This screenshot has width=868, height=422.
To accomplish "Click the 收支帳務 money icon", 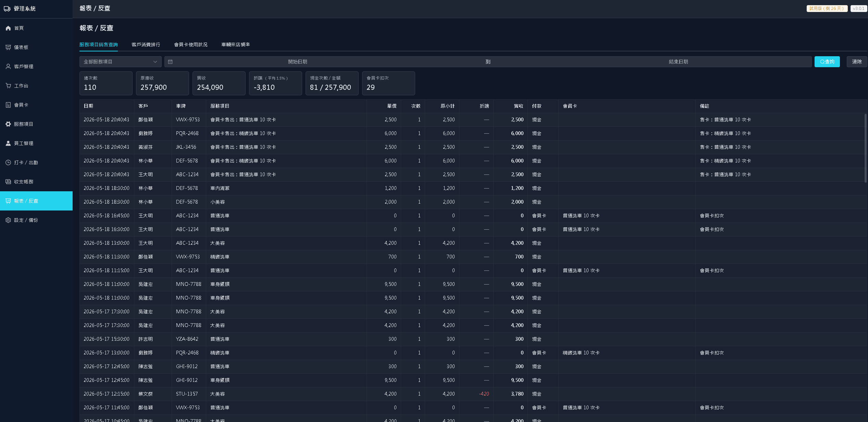I will (x=8, y=182).
